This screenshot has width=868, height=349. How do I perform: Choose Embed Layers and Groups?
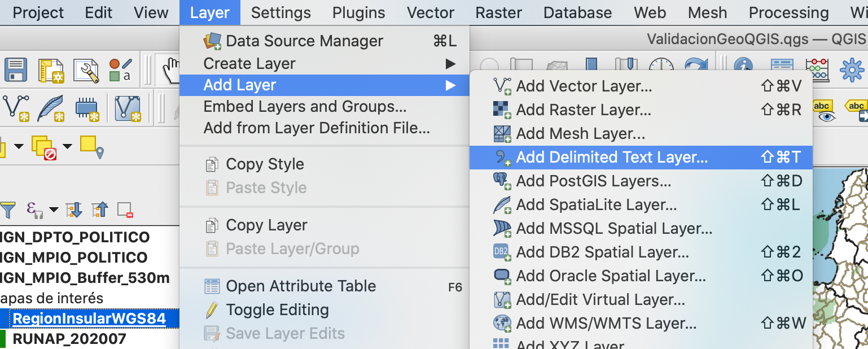(x=325, y=107)
